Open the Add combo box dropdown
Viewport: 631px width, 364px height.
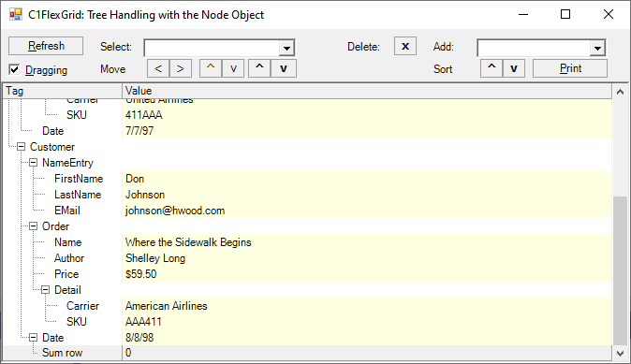597,49
